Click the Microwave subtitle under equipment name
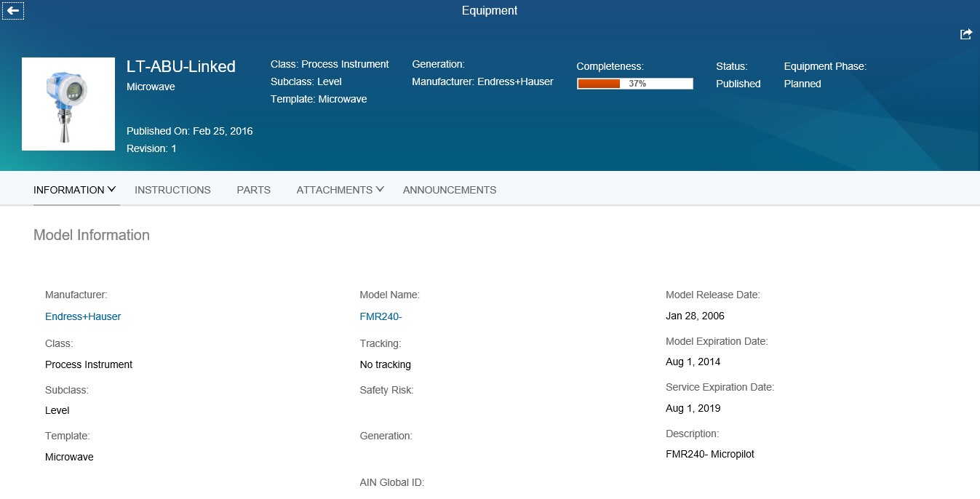980x499 pixels. pyautogui.click(x=151, y=87)
